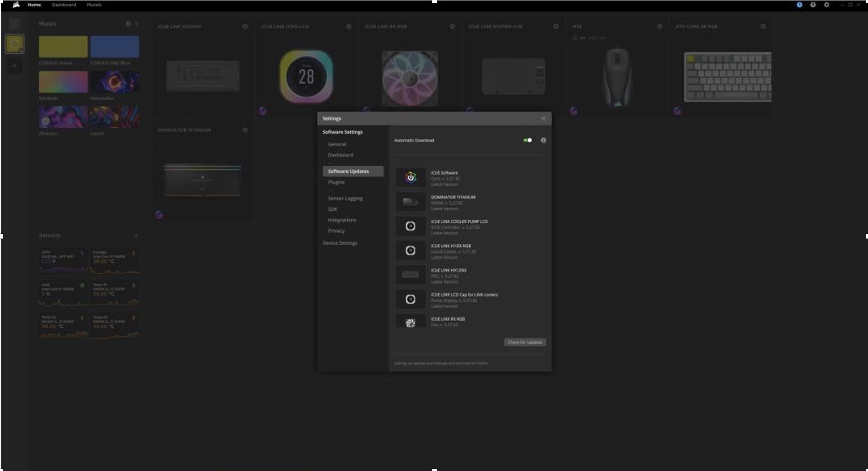Image resolution: width=868 pixels, height=471 pixels.
Task: Open gear settings on K70 CORE SE RGB card
Action: 763,26
